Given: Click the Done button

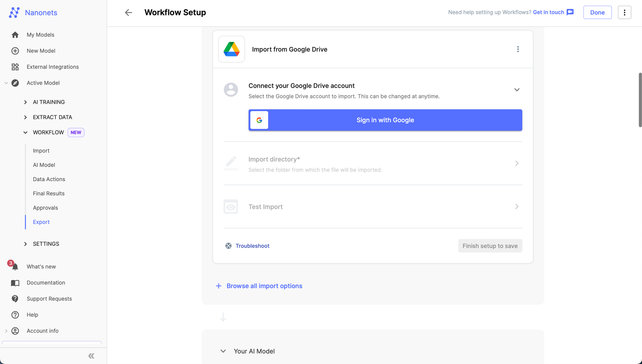Looking at the screenshot, I should click(x=597, y=12).
